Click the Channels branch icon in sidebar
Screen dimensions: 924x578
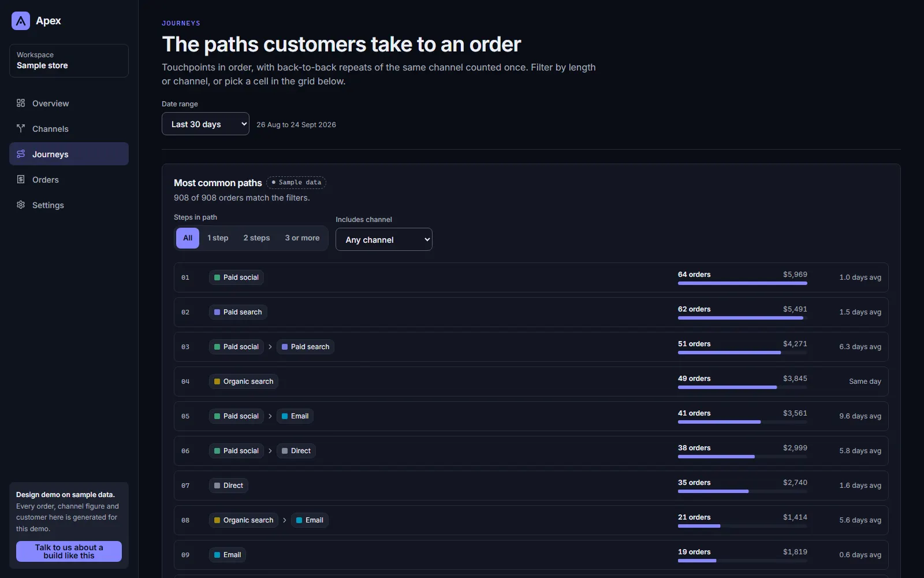[x=21, y=128]
